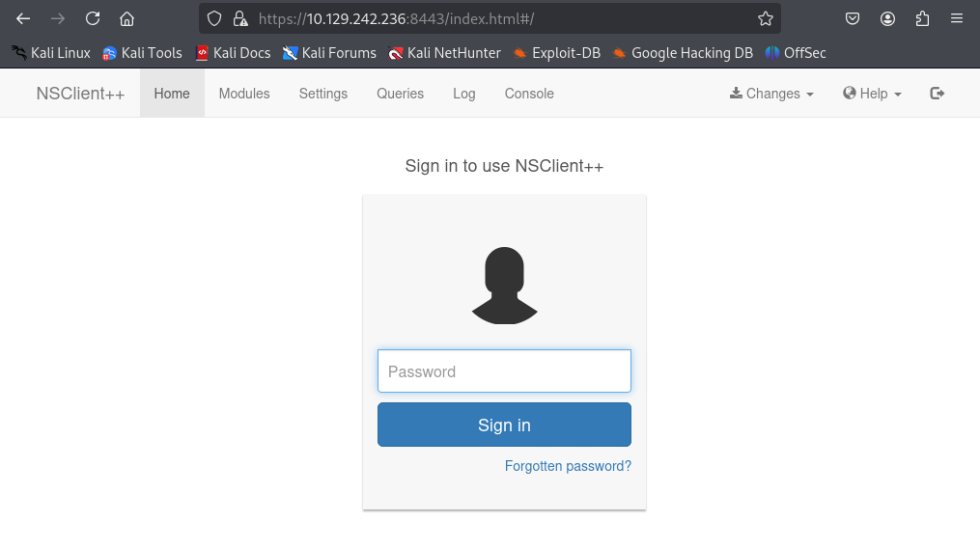
Task: Click the Sign in button
Action: 504,425
